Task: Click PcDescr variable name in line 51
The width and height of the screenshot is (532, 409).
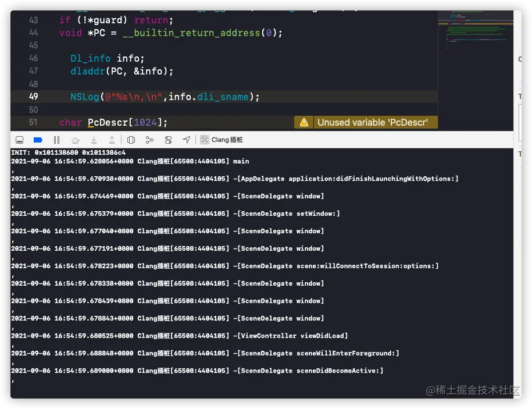Action: 108,123
